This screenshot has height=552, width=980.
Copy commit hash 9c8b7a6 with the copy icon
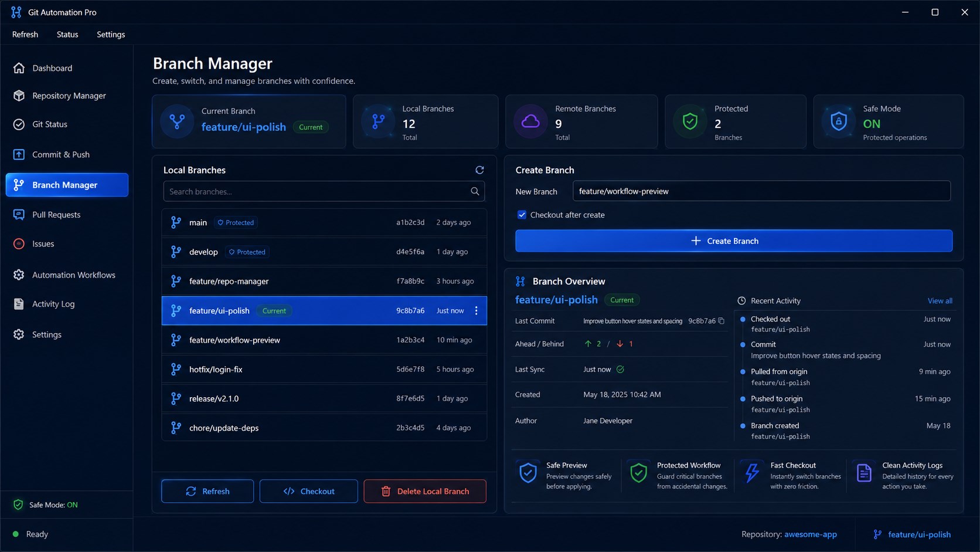click(722, 321)
